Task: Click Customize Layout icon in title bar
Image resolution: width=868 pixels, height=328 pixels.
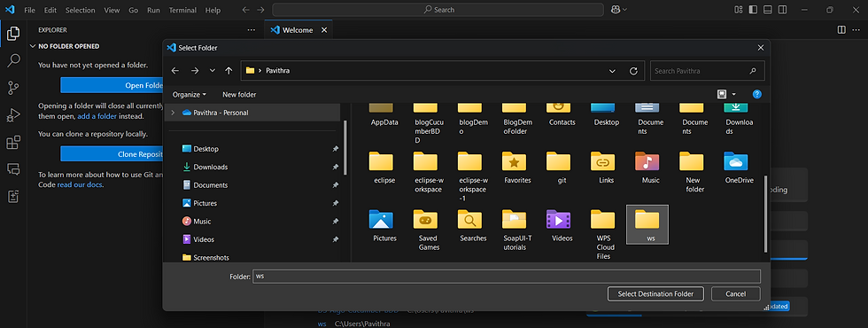Action: (x=738, y=10)
